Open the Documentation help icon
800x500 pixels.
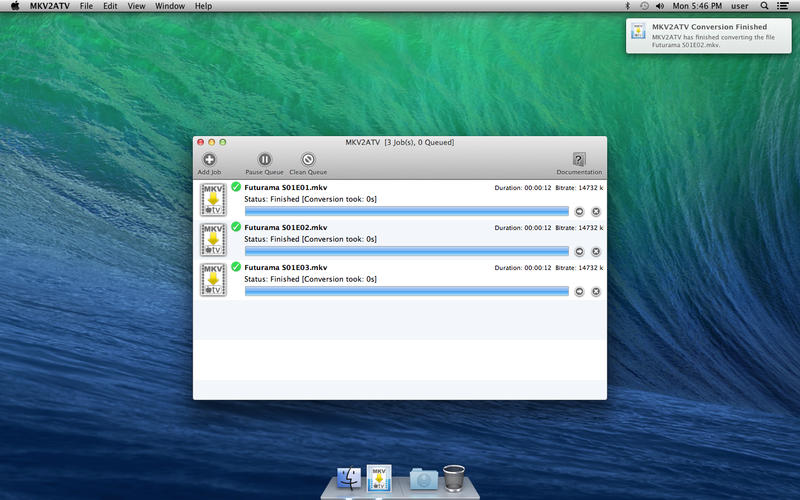point(579,160)
